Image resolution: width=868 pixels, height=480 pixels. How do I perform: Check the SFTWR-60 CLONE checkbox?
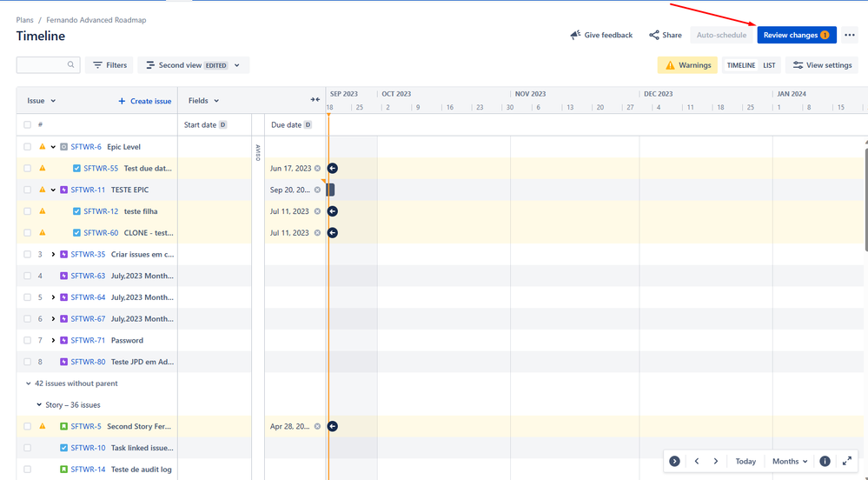pos(27,233)
